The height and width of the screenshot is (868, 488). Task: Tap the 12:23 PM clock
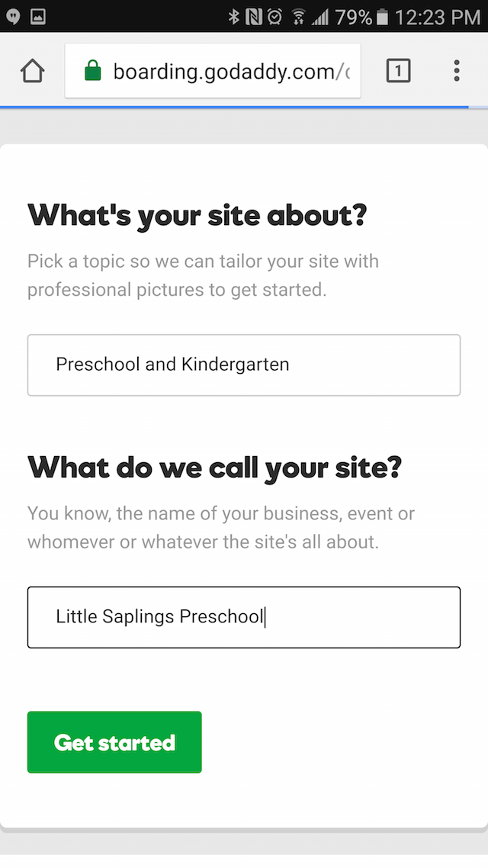(437, 17)
